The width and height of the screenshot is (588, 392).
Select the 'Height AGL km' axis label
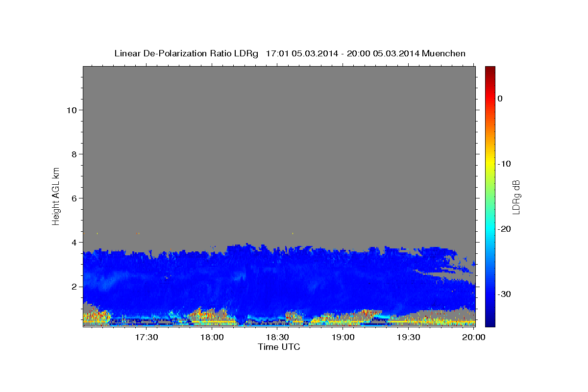click(56, 196)
